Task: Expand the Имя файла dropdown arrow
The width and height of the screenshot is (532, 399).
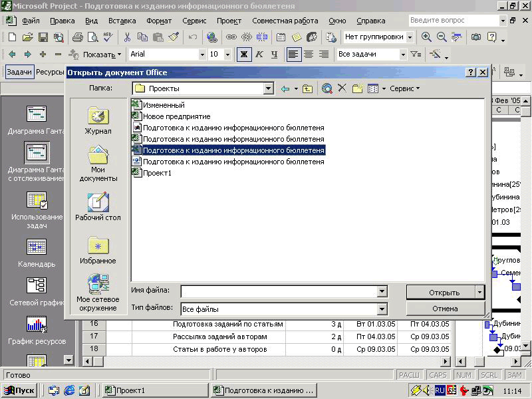Action: click(x=382, y=291)
